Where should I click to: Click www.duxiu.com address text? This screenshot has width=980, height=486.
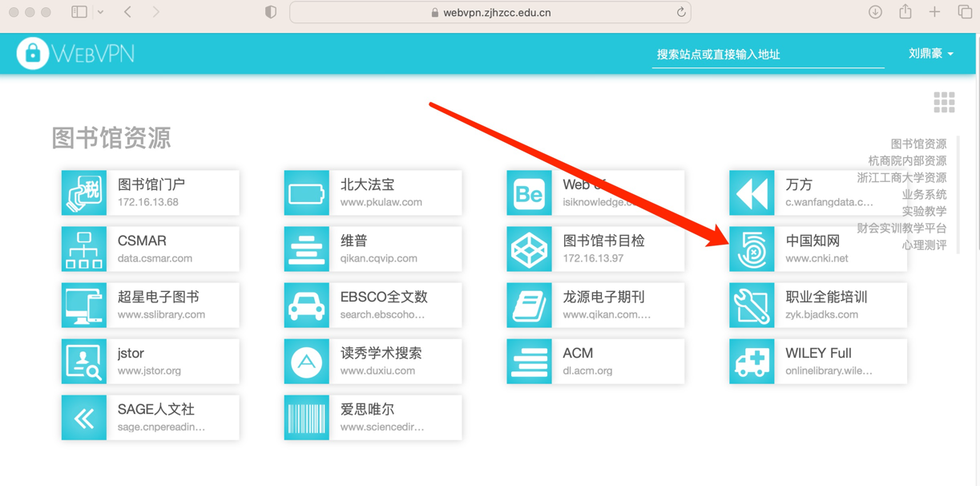coord(377,371)
